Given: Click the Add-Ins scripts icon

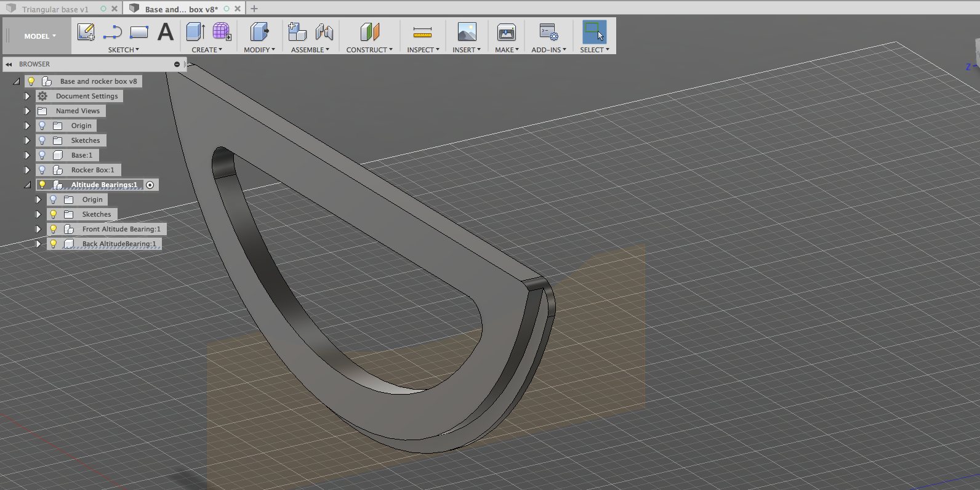Looking at the screenshot, I should pyautogui.click(x=548, y=32).
